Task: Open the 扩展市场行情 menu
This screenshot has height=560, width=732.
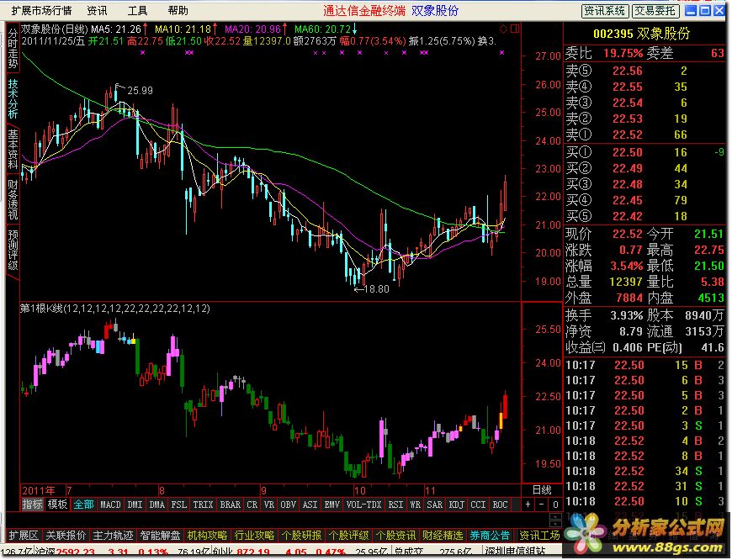Action: (x=42, y=11)
